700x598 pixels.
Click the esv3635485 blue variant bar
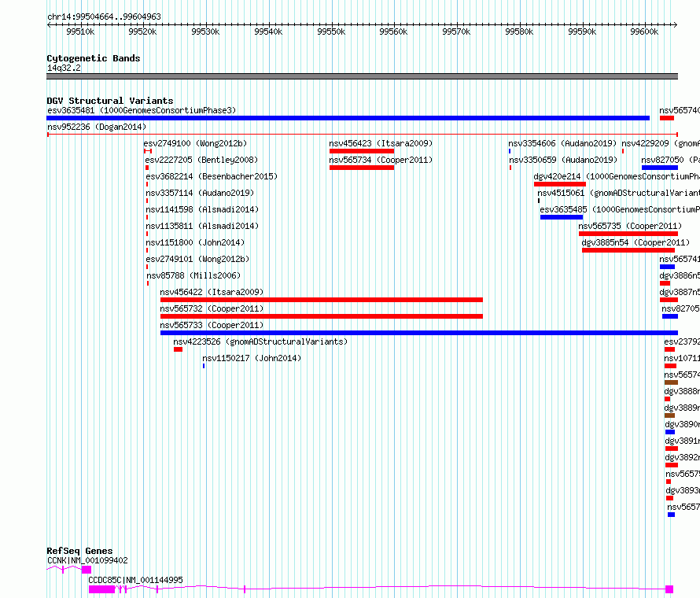click(x=562, y=217)
